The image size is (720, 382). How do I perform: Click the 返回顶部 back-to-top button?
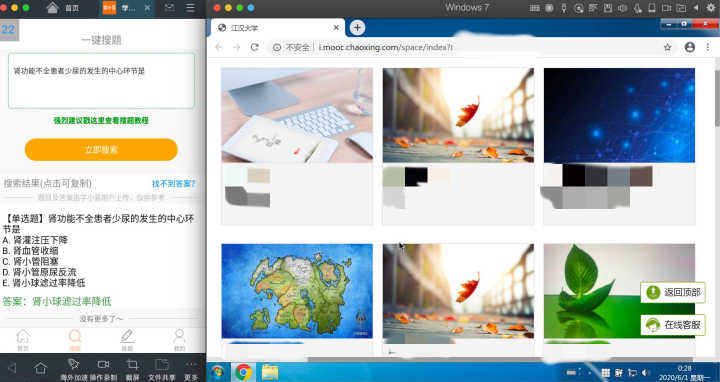point(673,292)
